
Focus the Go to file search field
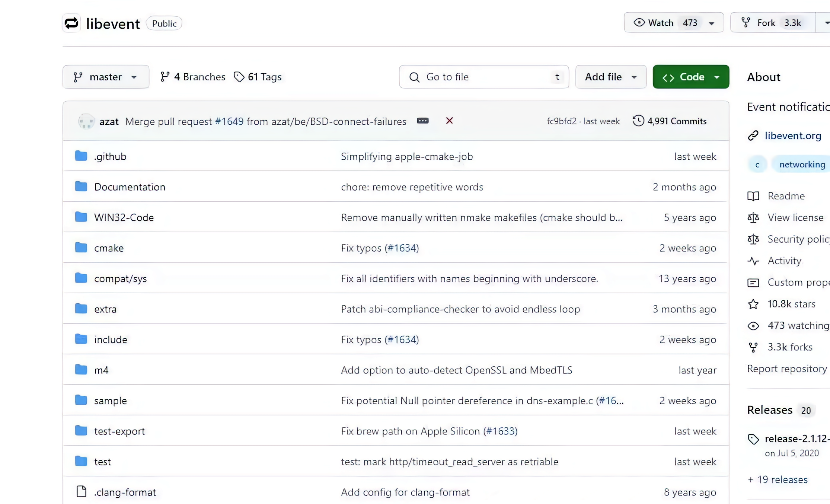[483, 77]
